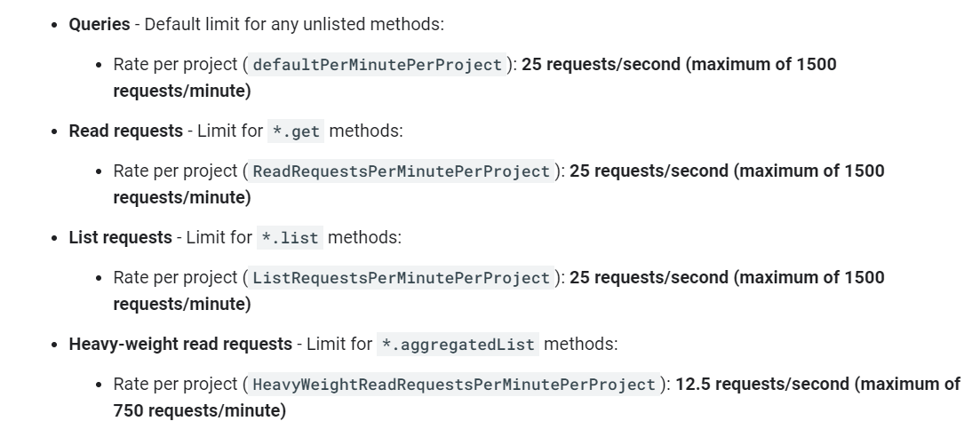Click the 750 requests/minute text
The image size is (980, 437).
(x=197, y=410)
